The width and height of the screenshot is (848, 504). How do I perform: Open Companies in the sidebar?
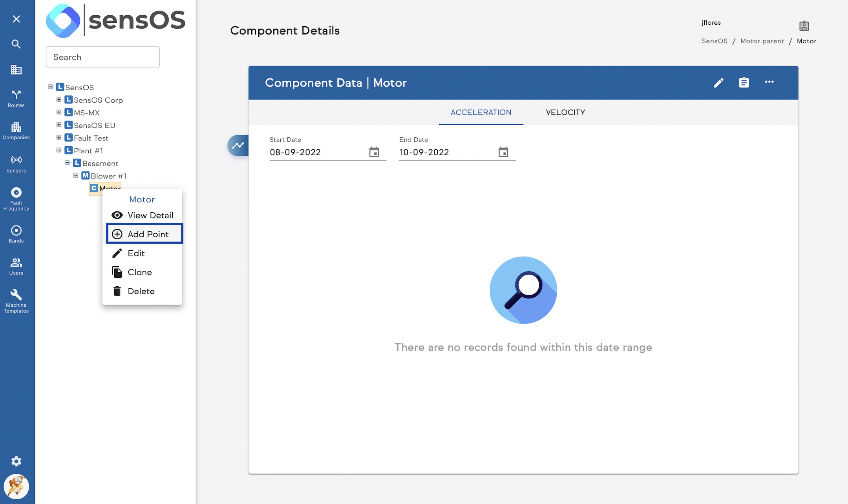(x=16, y=131)
